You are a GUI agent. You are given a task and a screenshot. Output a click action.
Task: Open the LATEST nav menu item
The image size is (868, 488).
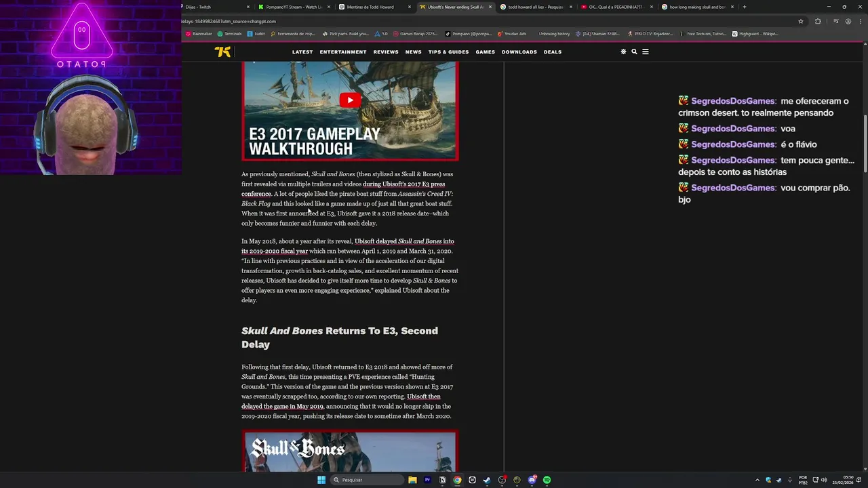(x=302, y=52)
